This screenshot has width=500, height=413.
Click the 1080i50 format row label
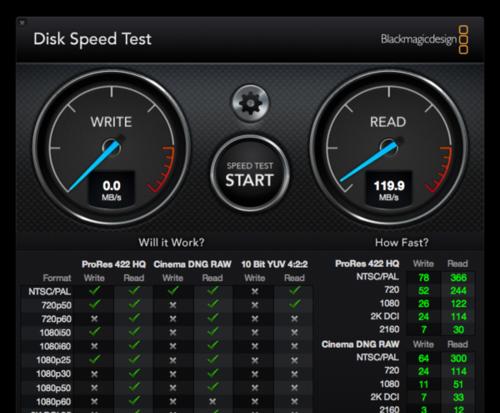click(x=55, y=333)
